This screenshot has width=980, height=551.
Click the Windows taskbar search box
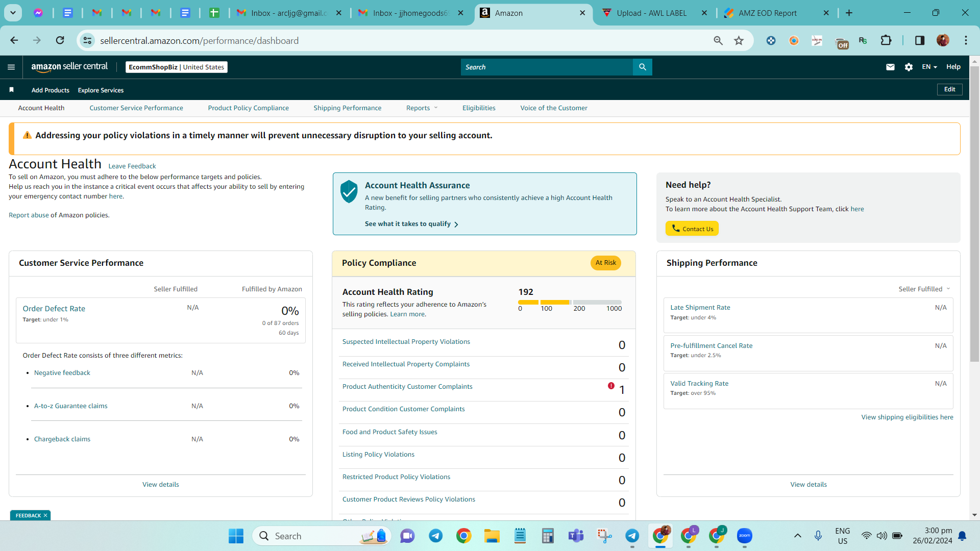tap(322, 536)
